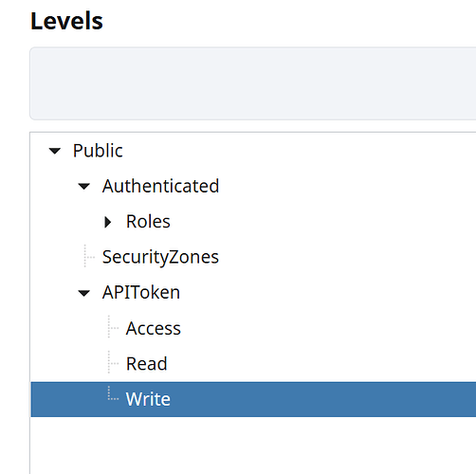Click the highlighted Write level label
476x474 pixels.
coord(148,399)
